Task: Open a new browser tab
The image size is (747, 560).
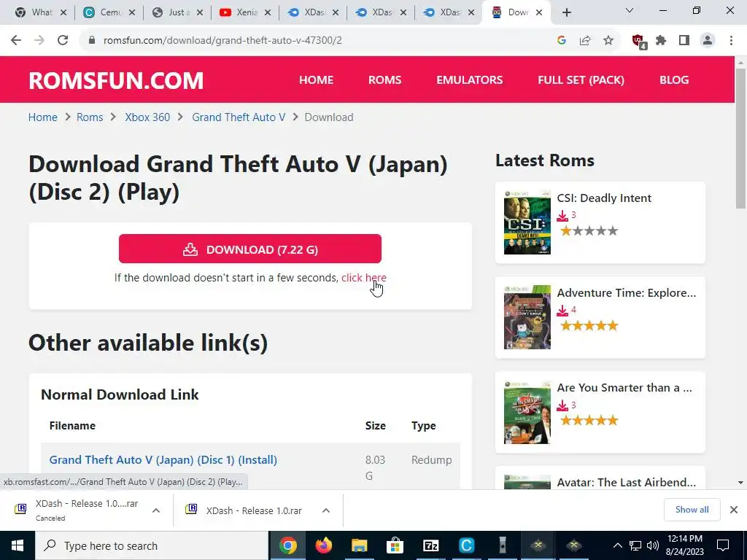Action: 566,13
